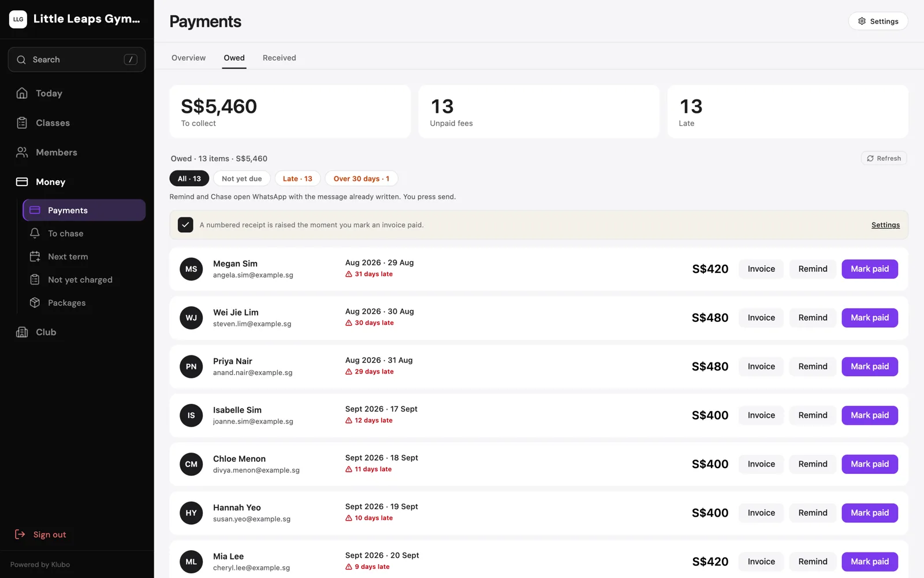Click the Sign out arrow icon
Image resolution: width=924 pixels, height=578 pixels.
pos(20,534)
